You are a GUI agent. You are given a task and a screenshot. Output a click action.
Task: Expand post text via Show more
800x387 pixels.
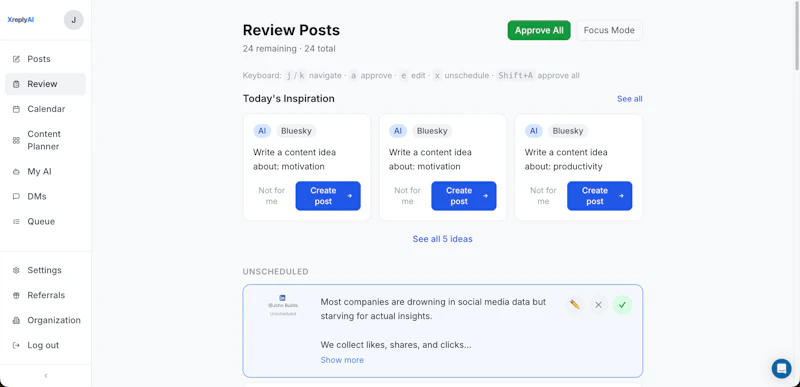click(342, 360)
